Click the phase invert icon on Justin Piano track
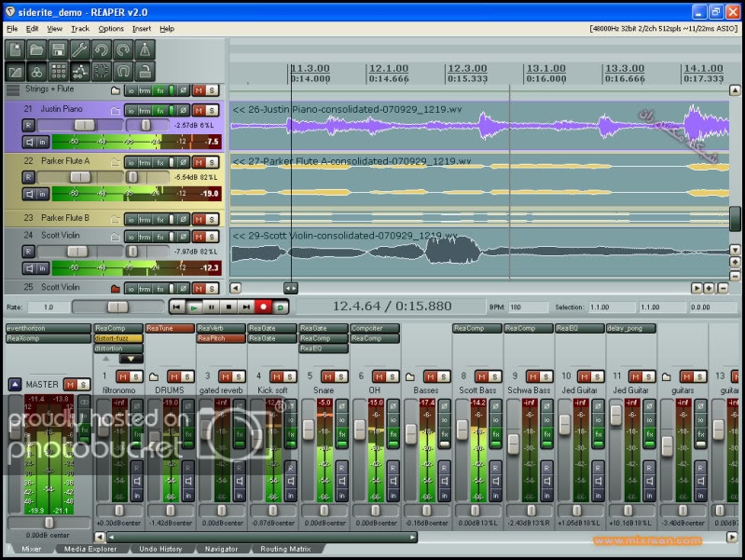Image resolution: width=745 pixels, height=560 pixels. click(183, 111)
